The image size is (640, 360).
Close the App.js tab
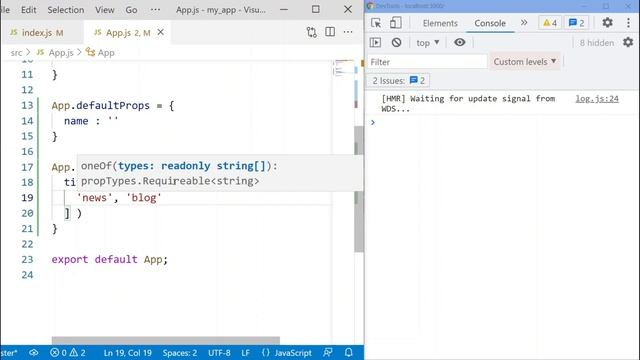[x=161, y=32]
